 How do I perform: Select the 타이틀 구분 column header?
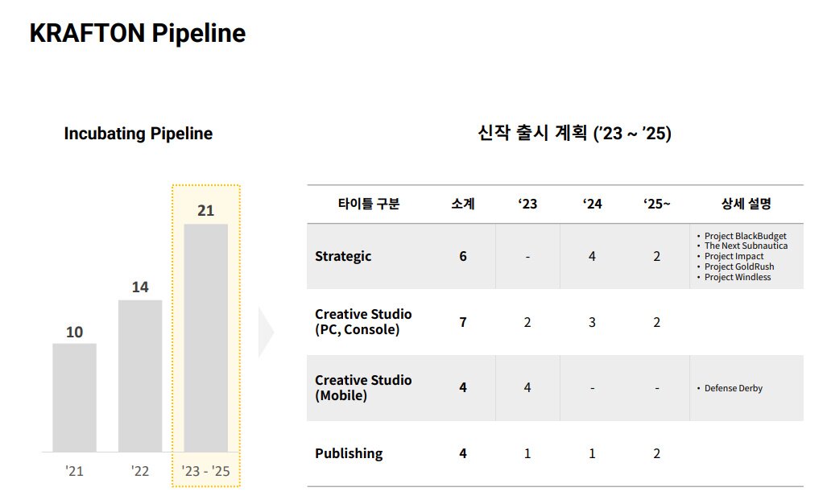click(x=368, y=204)
